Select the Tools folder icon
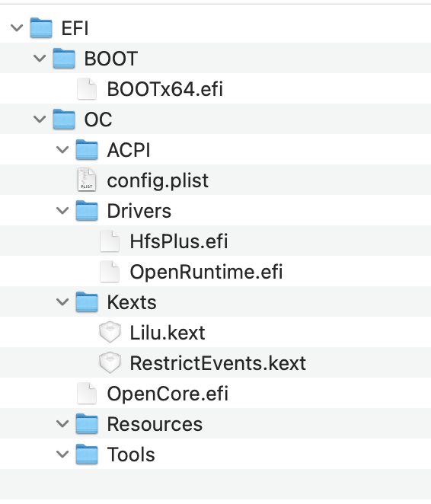The image size is (431, 504). click(x=87, y=455)
